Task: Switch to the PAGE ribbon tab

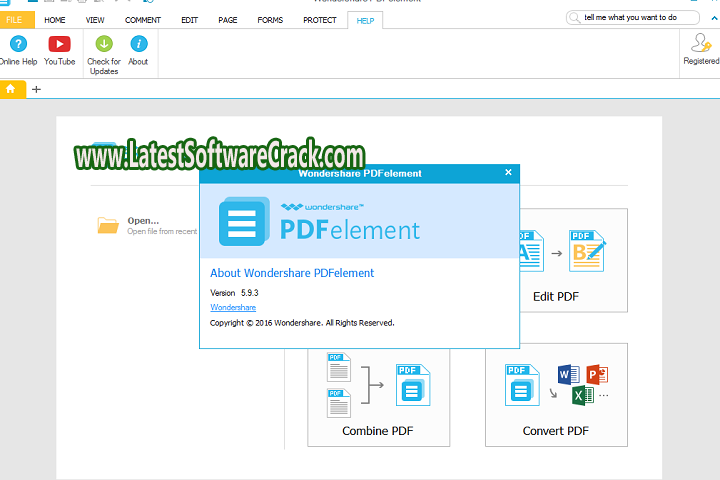Action: coord(228,20)
